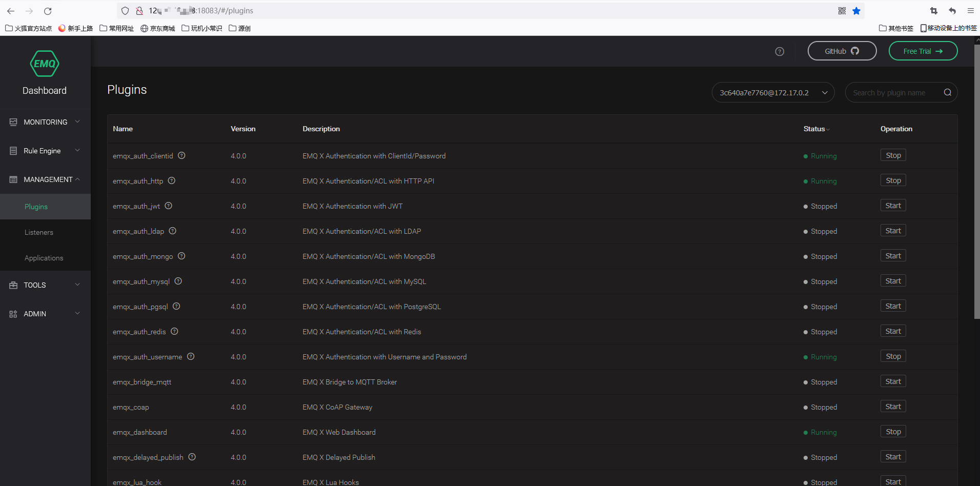
Task: Start the emqx_auth_pgsql plugin
Action: coord(893,306)
